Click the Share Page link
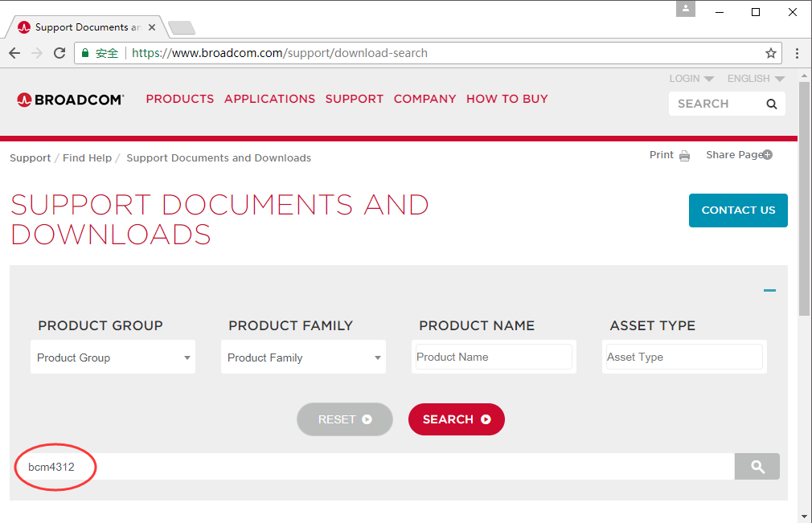The image size is (812, 523). pyautogui.click(x=734, y=155)
